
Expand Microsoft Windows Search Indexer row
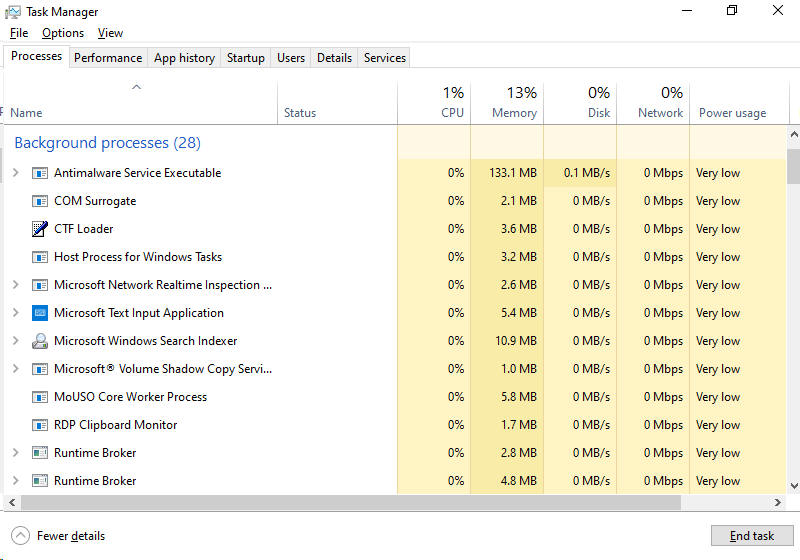tap(16, 341)
